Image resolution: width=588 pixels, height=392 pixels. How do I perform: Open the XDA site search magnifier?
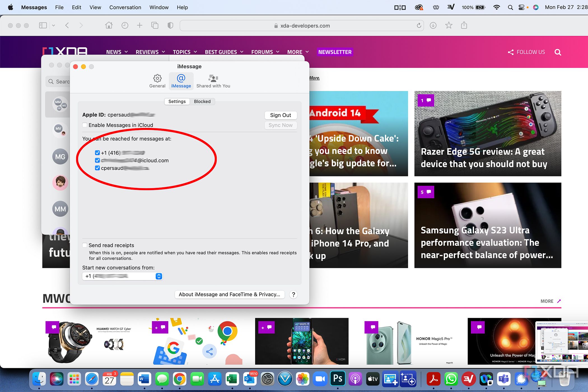point(557,52)
